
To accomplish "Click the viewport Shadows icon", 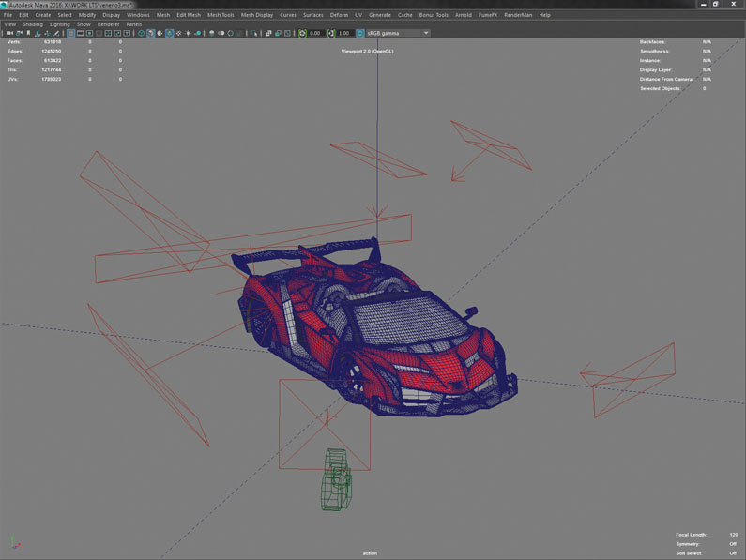I will click(198, 34).
